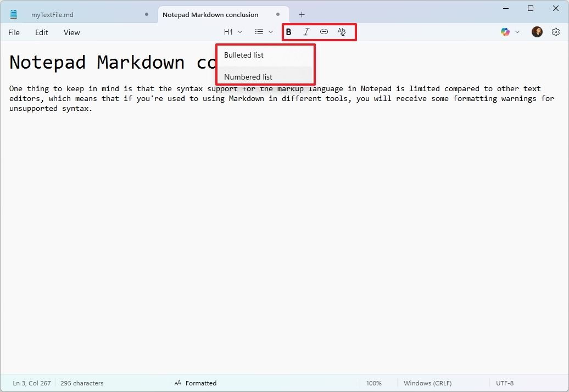Screen dimensions: 569x392
Task: Open Notepad settings gear
Action: (x=556, y=32)
